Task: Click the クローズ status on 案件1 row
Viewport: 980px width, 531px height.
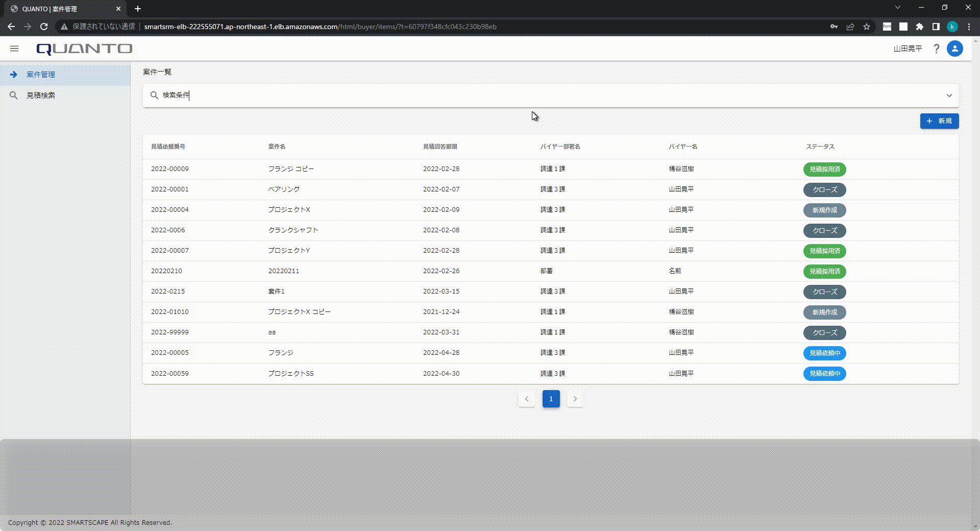Action: pyautogui.click(x=824, y=292)
